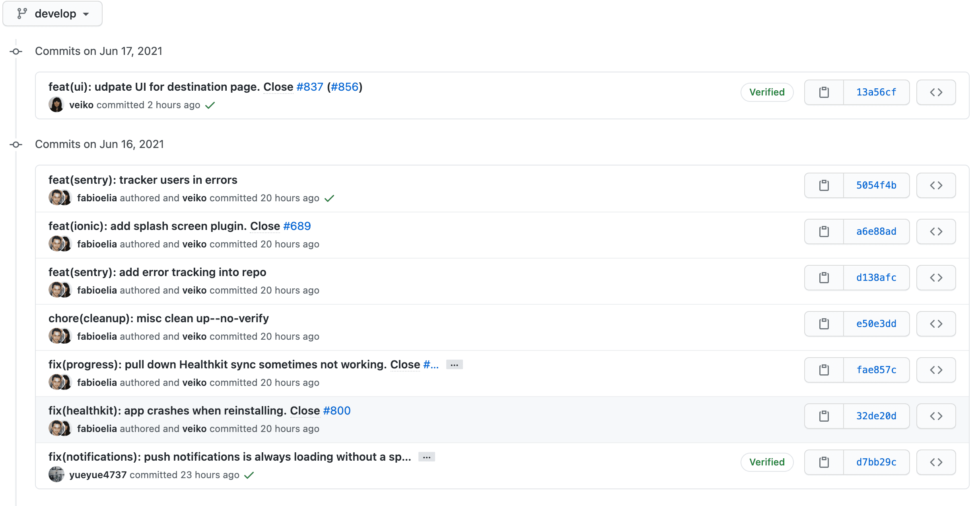Browse the repo at commit 32de20d
This screenshot has width=980, height=506.
[x=936, y=416]
